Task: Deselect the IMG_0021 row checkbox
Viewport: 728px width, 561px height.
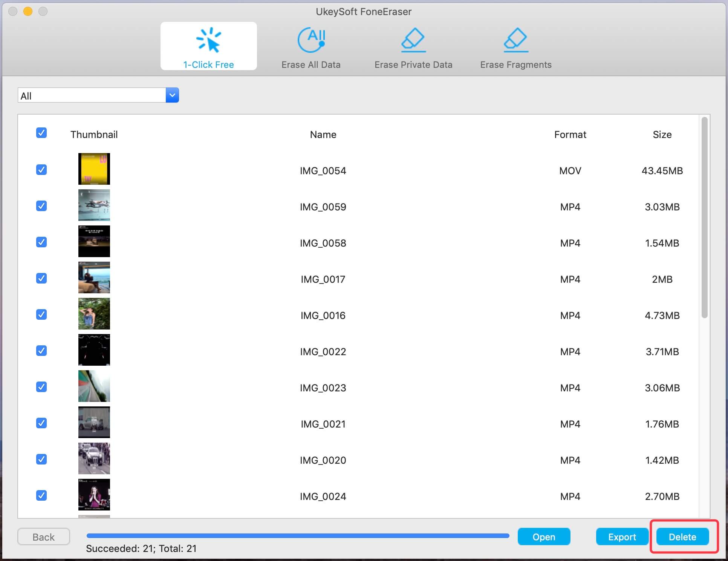Action: click(x=41, y=423)
